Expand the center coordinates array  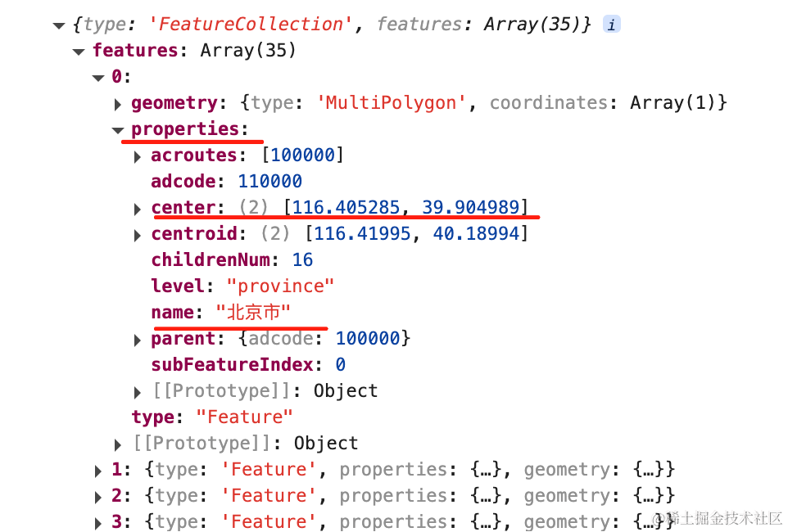pyautogui.click(x=137, y=209)
